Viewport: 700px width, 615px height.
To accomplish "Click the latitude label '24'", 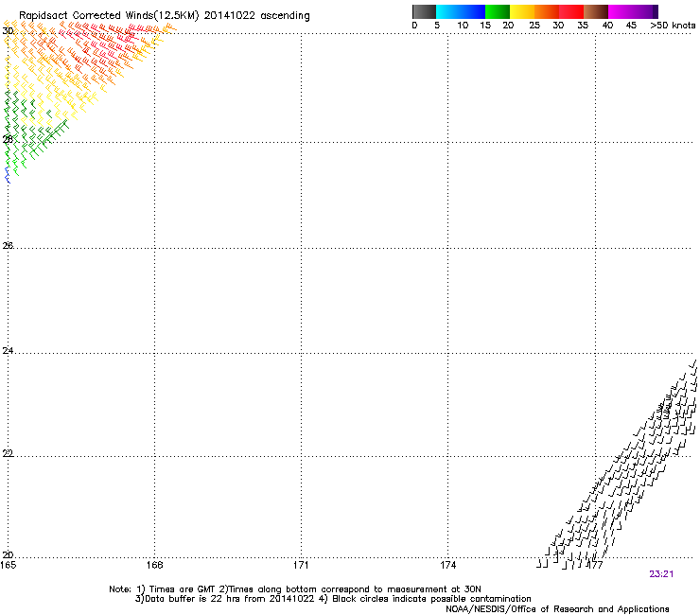I will [8, 351].
